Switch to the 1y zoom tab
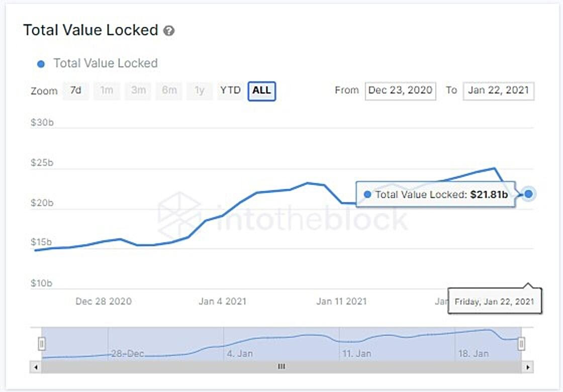This screenshot has width=563, height=392. (x=200, y=91)
